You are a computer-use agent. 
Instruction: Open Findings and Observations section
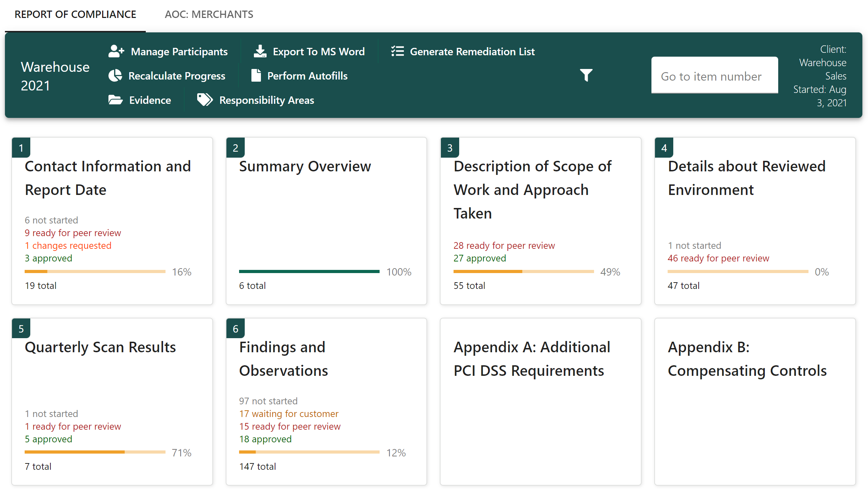tap(283, 359)
